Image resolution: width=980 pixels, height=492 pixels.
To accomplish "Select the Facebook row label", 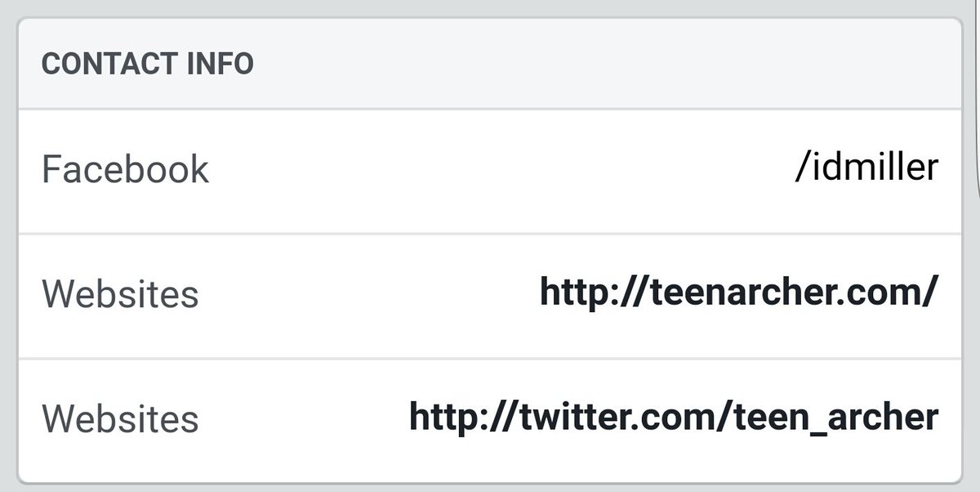I will pos(125,170).
